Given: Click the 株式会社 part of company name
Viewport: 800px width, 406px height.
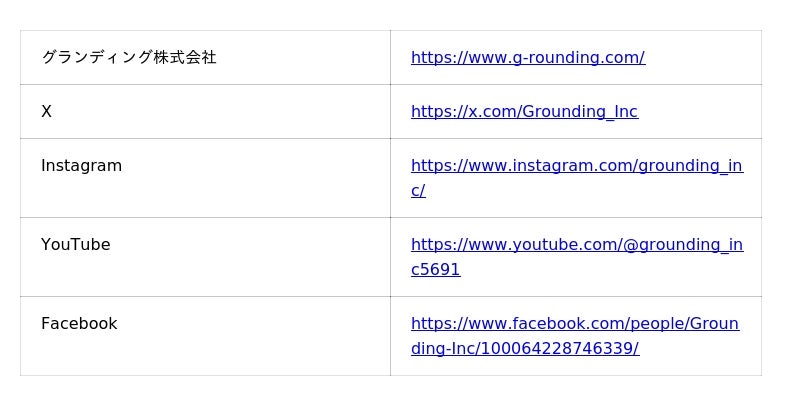Looking at the screenshot, I should click(x=185, y=58).
